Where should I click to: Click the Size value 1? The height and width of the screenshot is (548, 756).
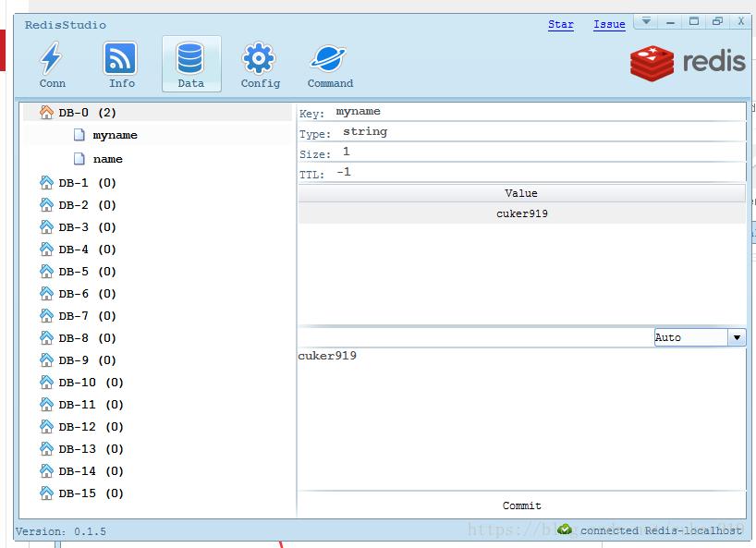(347, 152)
